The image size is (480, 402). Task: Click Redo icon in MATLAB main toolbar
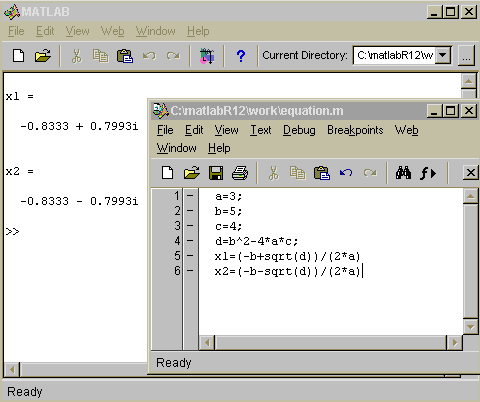tap(173, 55)
